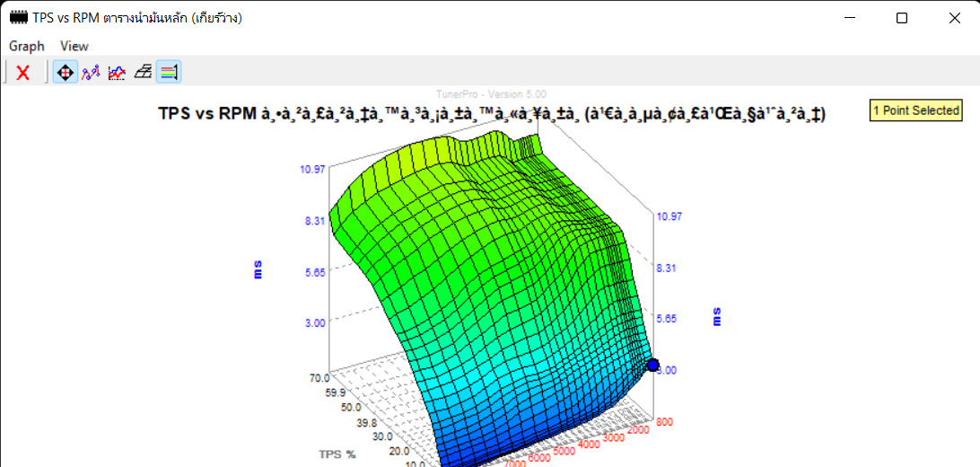The height and width of the screenshot is (467, 980).
Task: Select the blue-dotted data points tool
Action: point(91,73)
